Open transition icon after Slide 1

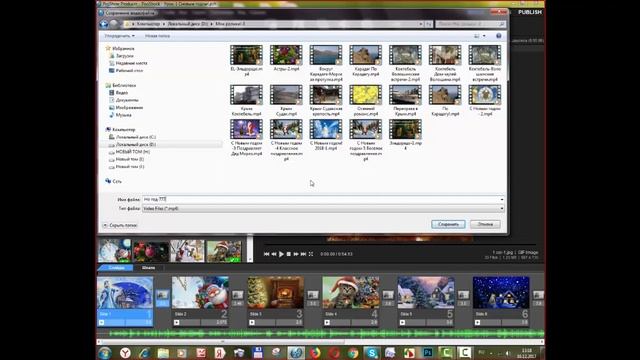(162, 295)
